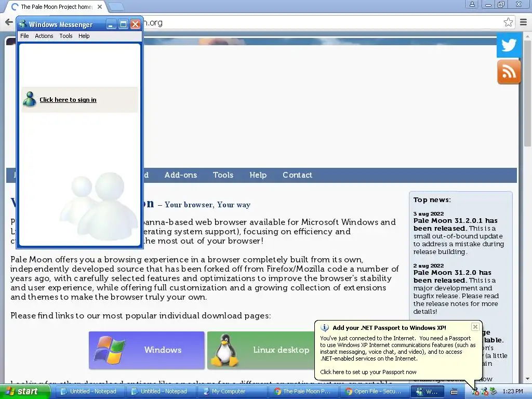This screenshot has width=532, height=399.
Task: Click scrollbar up arrow
Action: [x=527, y=36]
